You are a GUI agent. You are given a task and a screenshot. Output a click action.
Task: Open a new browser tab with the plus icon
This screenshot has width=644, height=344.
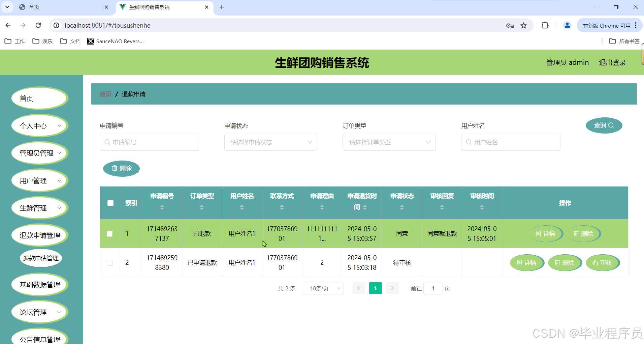tap(222, 7)
